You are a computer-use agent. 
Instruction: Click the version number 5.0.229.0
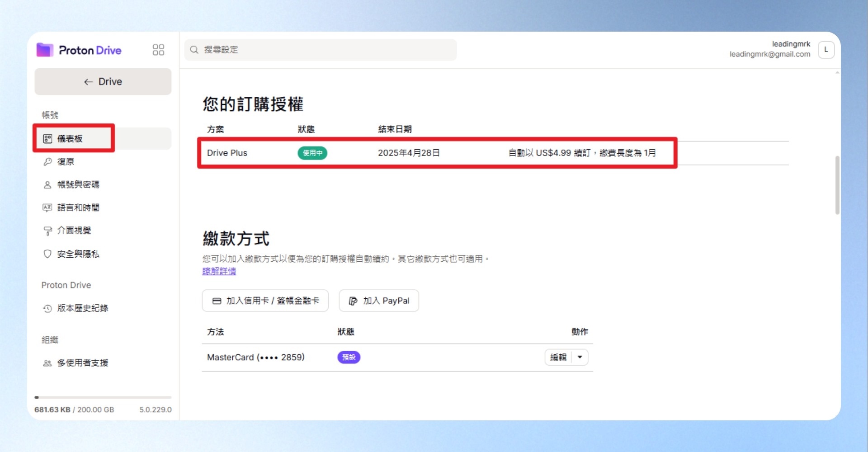coord(156,410)
